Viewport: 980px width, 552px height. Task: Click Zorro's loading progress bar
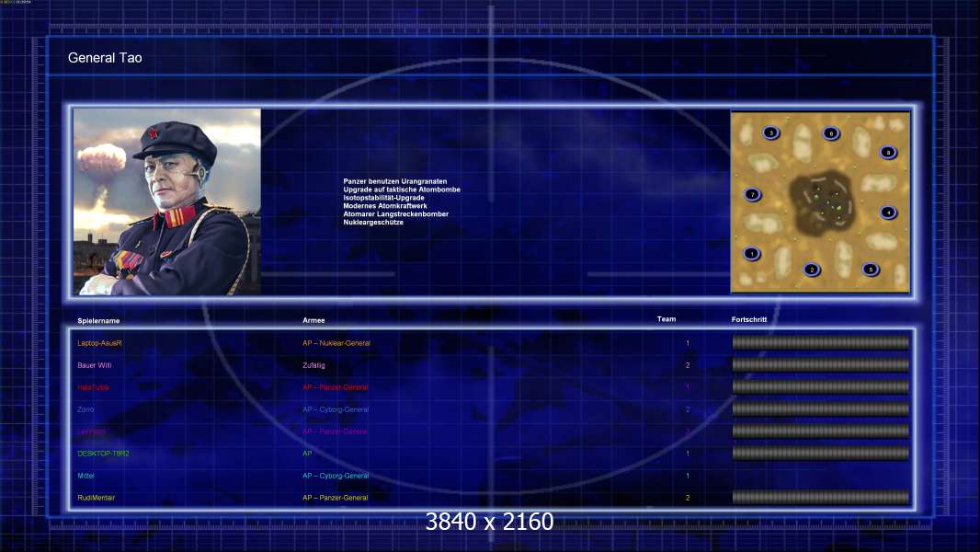click(821, 408)
